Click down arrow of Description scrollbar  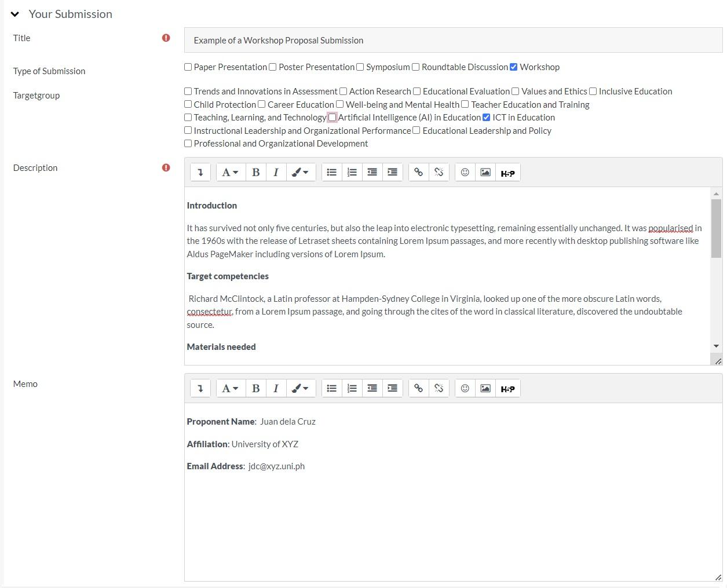716,346
